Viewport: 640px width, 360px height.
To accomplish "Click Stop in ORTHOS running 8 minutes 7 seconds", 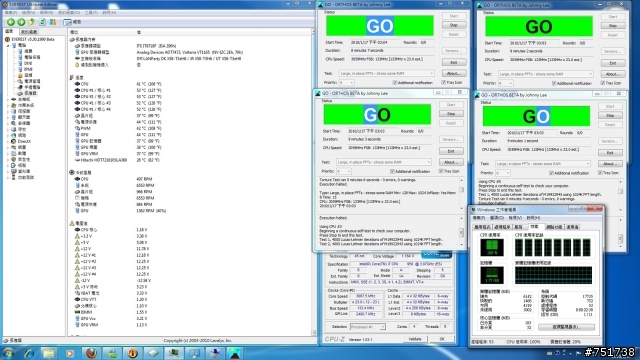I will (x=454, y=25).
